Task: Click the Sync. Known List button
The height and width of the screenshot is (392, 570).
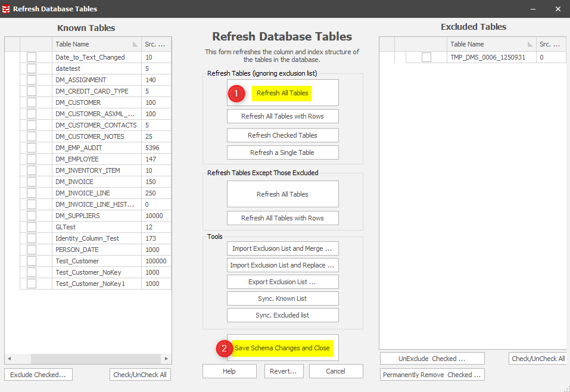Action: tap(282, 298)
